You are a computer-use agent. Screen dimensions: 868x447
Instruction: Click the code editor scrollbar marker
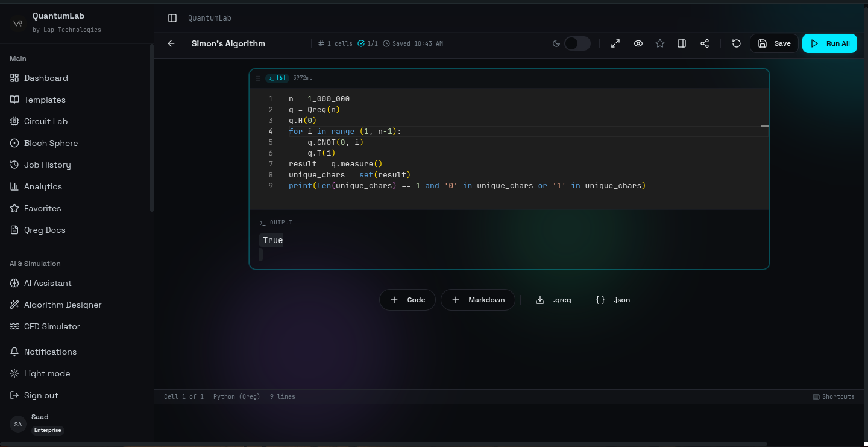pos(765,126)
